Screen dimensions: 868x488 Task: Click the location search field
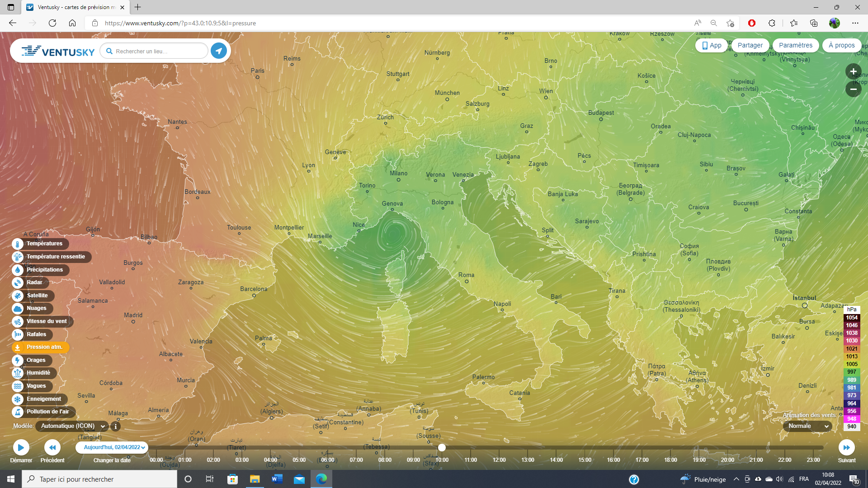click(154, 51)
